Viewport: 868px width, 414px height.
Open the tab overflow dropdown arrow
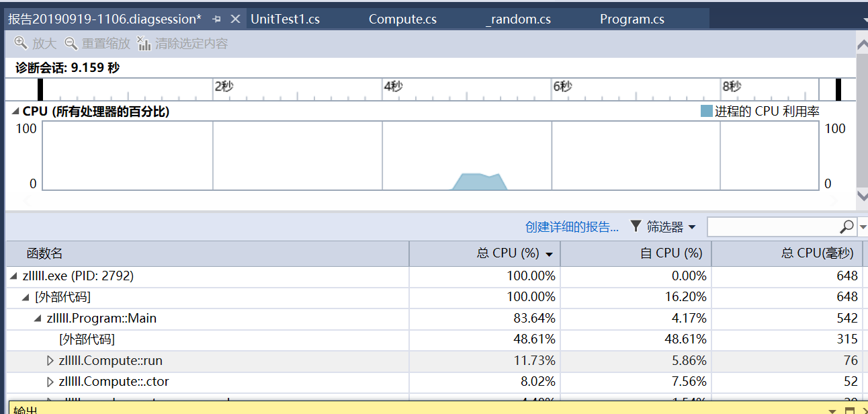point(864,21)
